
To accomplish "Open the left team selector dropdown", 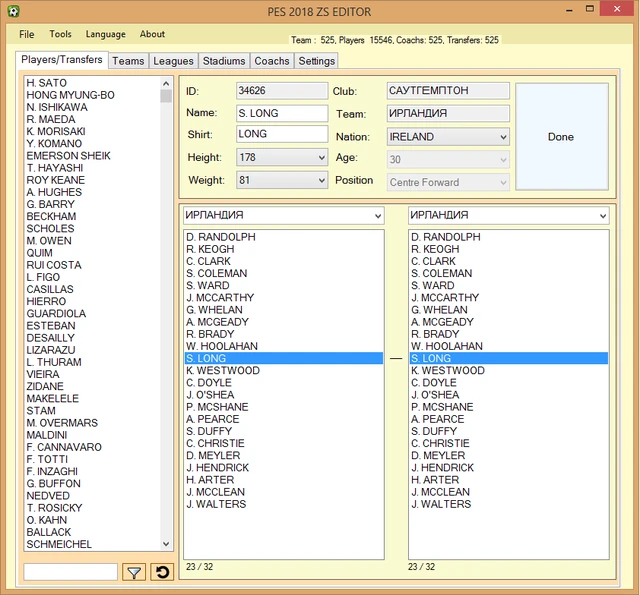I will point(283,215).
